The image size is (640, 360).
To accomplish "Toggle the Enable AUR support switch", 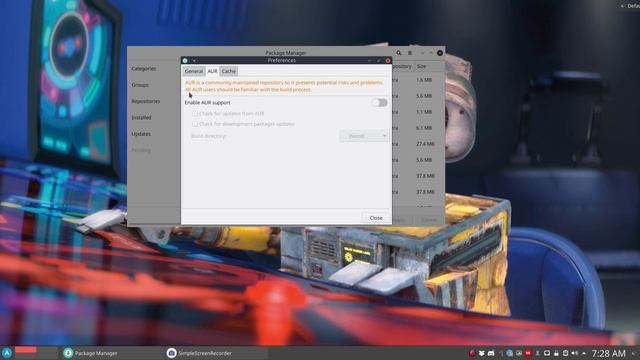I will pos(379,102).
